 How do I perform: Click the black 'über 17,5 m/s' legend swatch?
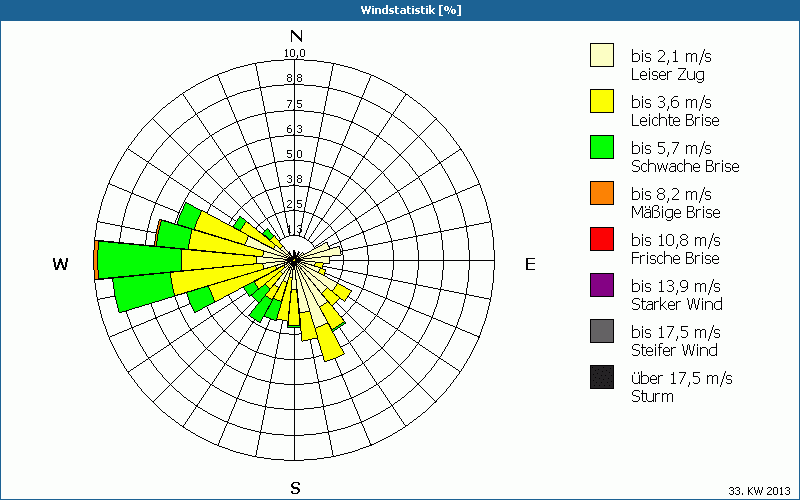point(602,377)
